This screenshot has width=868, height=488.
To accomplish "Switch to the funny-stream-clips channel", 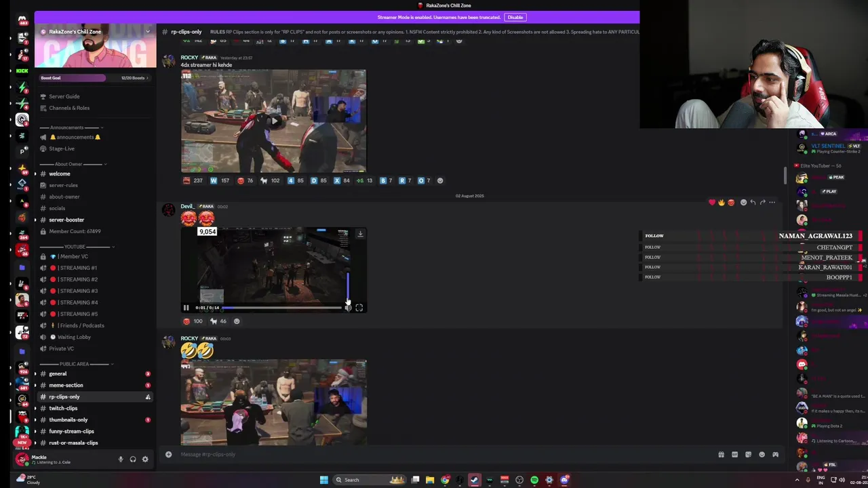I will tap(71, 431).
